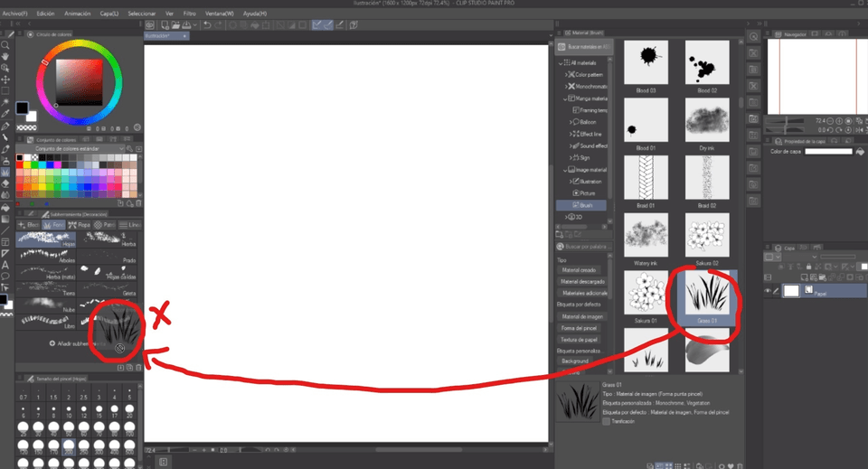Click the zoom in icon in Navigator
This screenshot has height=469, width=868.
click(839, 120)
